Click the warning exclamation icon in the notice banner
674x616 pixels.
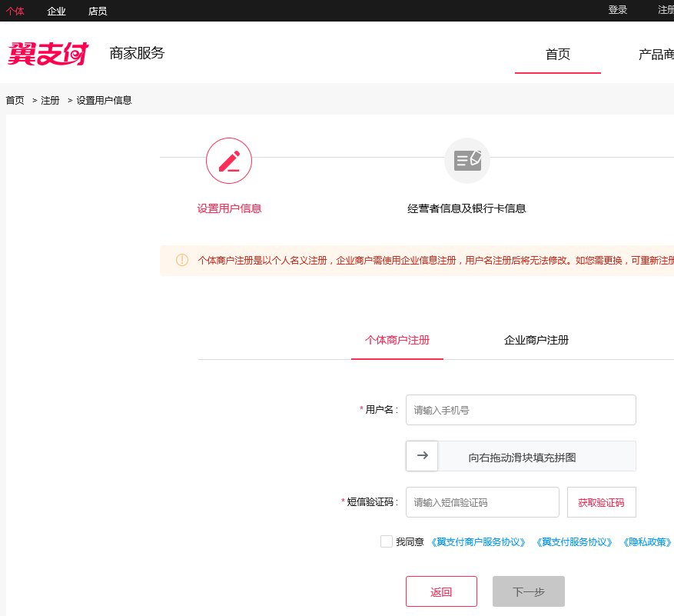pyautogui.click(x=182, y=261)
